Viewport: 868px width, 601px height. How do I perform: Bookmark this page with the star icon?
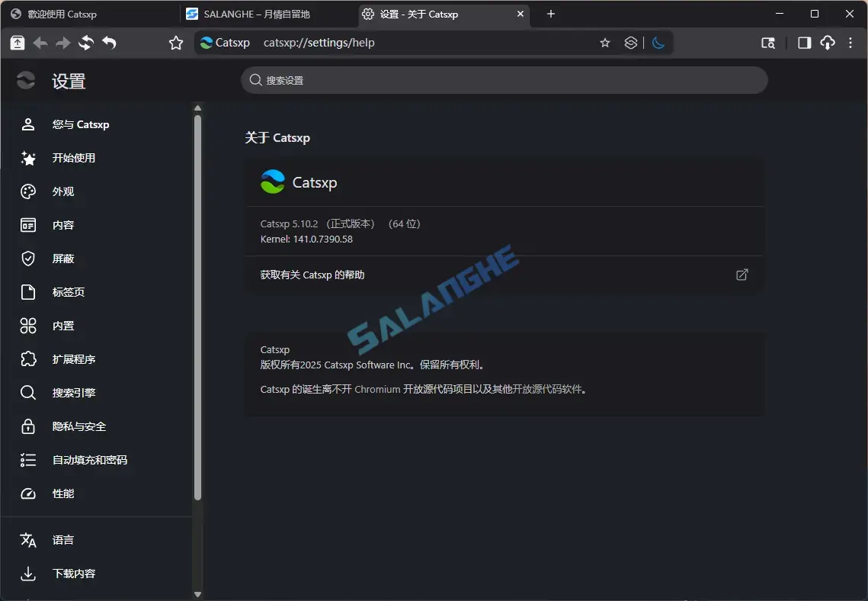(605, 43)
